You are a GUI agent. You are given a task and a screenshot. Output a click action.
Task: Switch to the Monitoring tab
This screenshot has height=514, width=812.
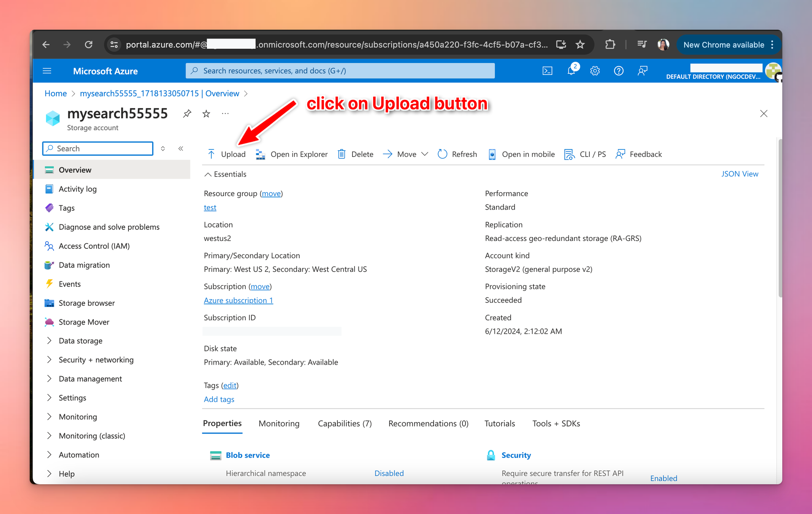pos(279,423)
